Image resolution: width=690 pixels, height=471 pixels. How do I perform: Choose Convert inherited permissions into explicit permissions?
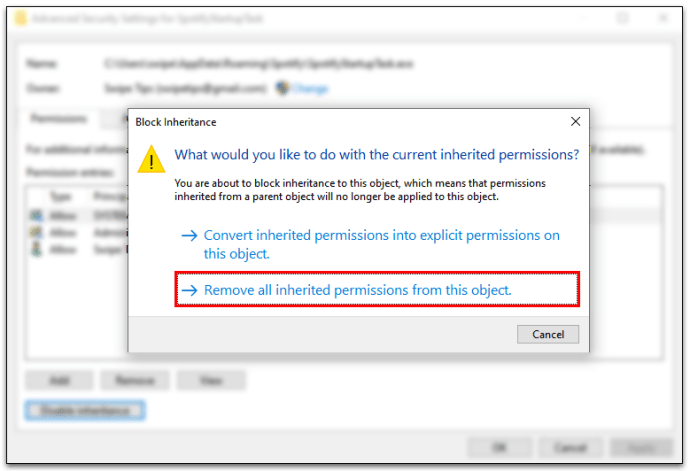[382, 244]
